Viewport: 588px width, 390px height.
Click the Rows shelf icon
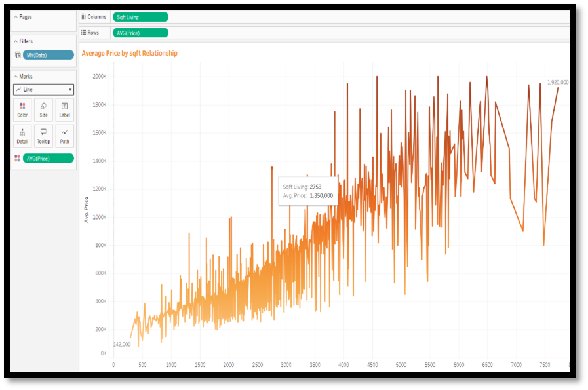(x=84, y=33)
